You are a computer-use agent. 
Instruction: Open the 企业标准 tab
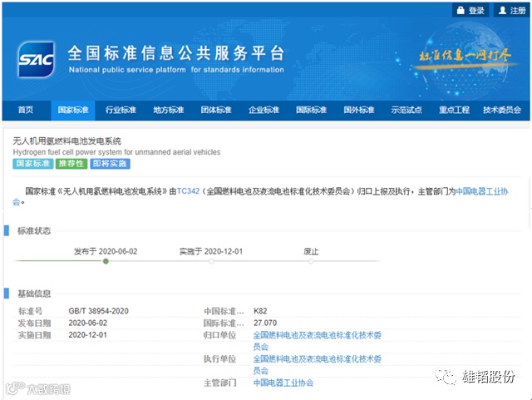(x=264, y=110)
